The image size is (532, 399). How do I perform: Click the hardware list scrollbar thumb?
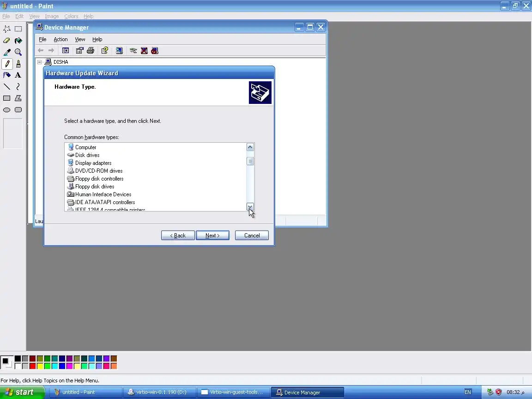(250, 161)
